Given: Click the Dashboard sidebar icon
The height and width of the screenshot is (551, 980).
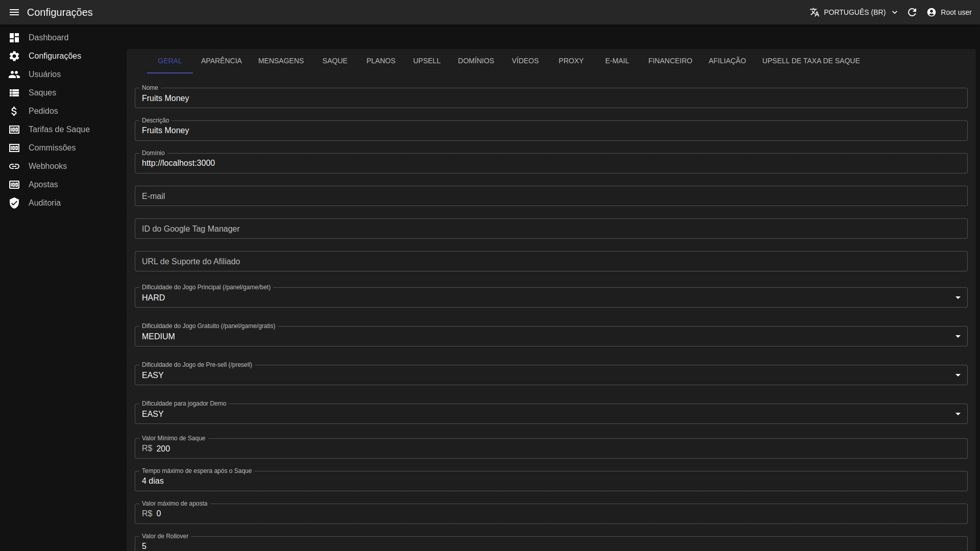Looking at the screenshot, I should click(14, 37).
